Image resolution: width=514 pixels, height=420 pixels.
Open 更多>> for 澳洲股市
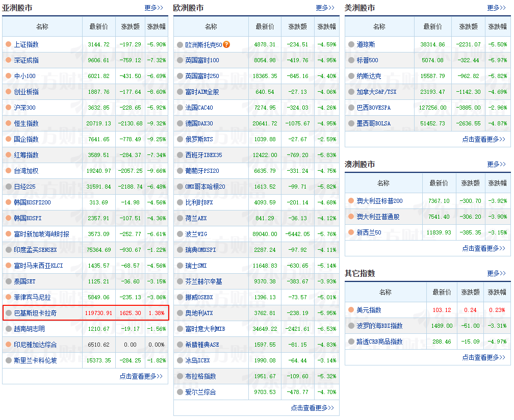click(x=496, y=164)
